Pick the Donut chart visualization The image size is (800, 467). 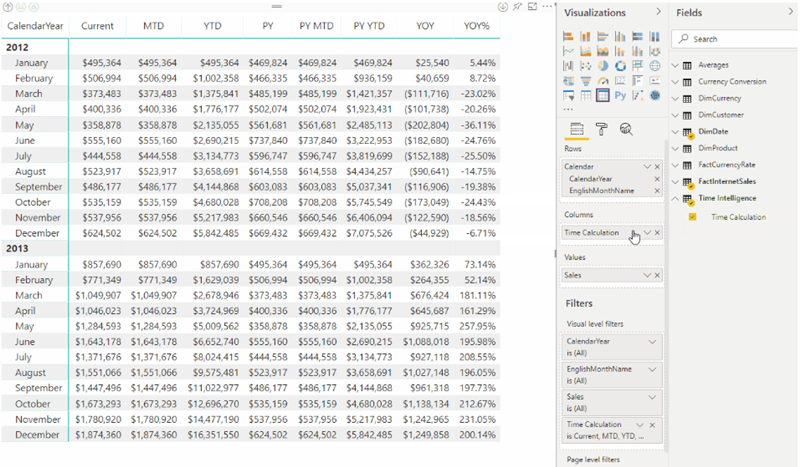[x=619, y=66]
